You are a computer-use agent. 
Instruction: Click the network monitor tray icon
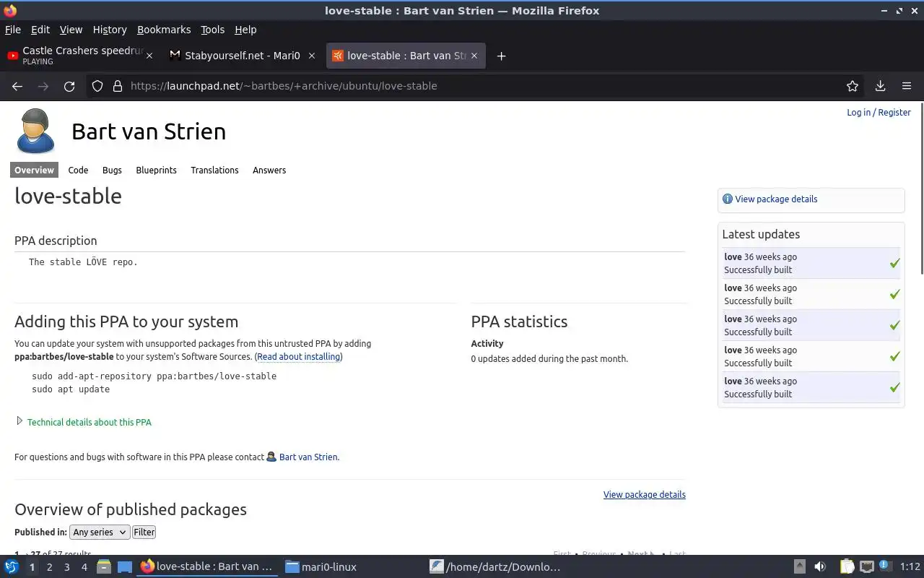pos(867,566)
